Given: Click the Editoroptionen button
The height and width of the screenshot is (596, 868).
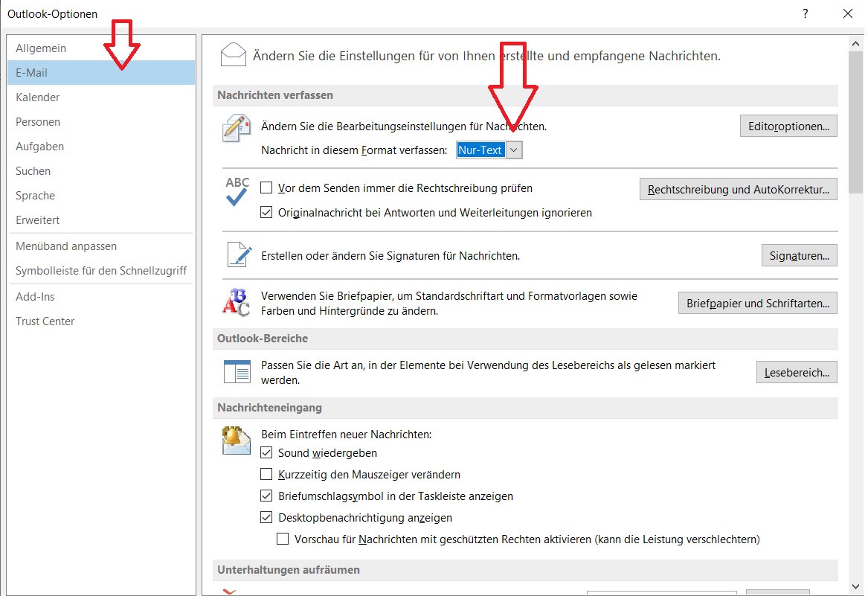Looking at the screenshot, I should pyautogui.click(x=788, y=126).
